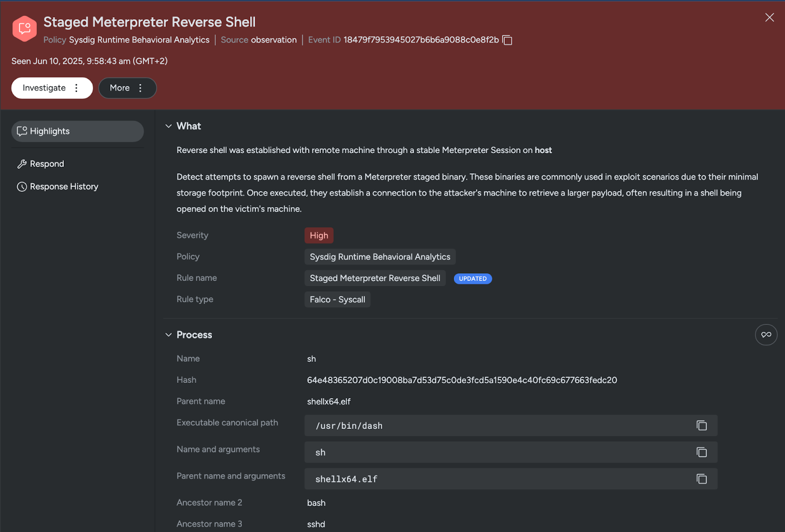Collapse the Process section chevron
This screenshot has width=785, height=532.
168,335
